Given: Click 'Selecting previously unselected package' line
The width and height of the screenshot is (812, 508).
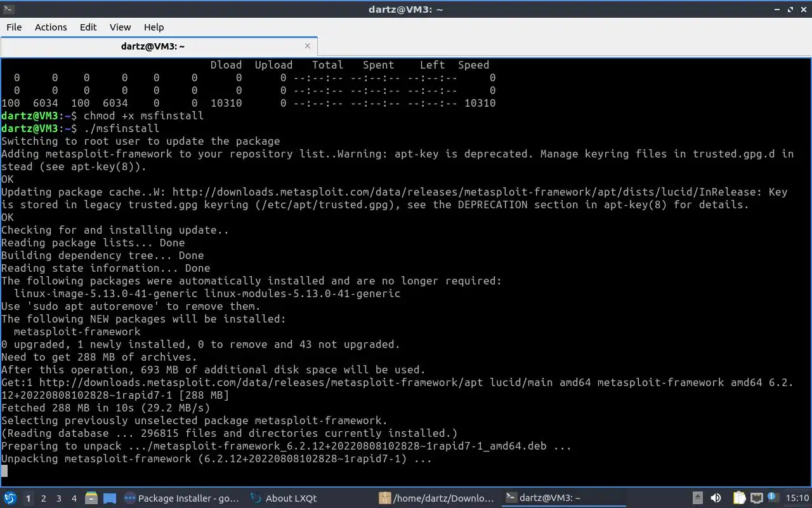Looking at the screenshot, I should click(194, 420).
